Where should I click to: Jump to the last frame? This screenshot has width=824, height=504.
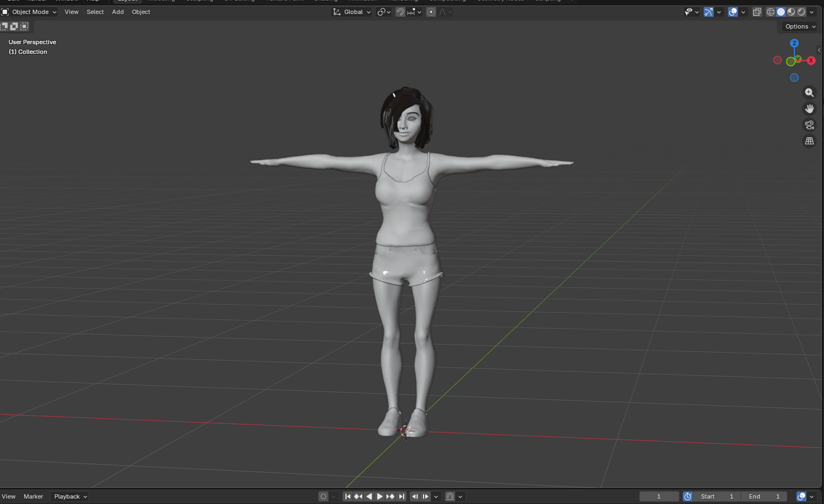pos(401,496)
